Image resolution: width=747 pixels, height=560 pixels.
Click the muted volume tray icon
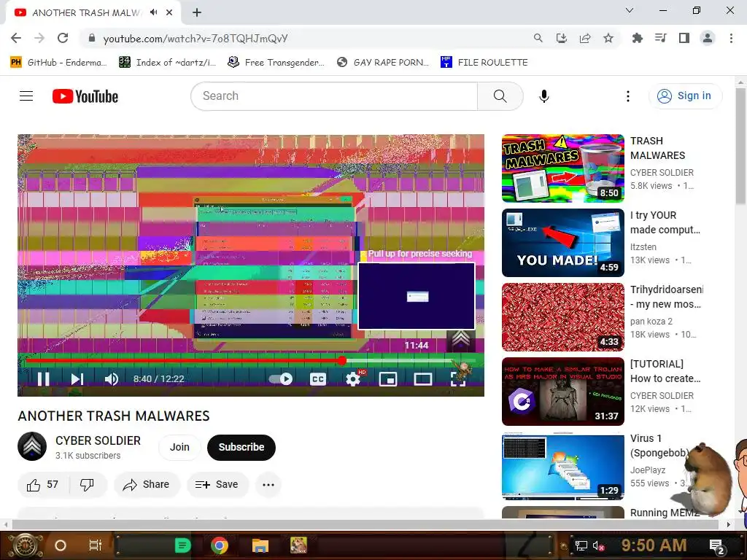click(598, 545)
